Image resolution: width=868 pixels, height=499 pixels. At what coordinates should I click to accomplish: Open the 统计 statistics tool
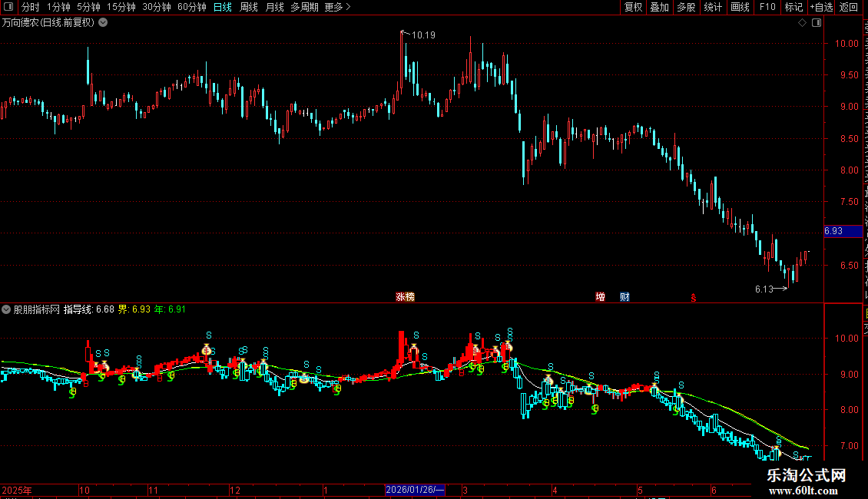tap(712, 7)
